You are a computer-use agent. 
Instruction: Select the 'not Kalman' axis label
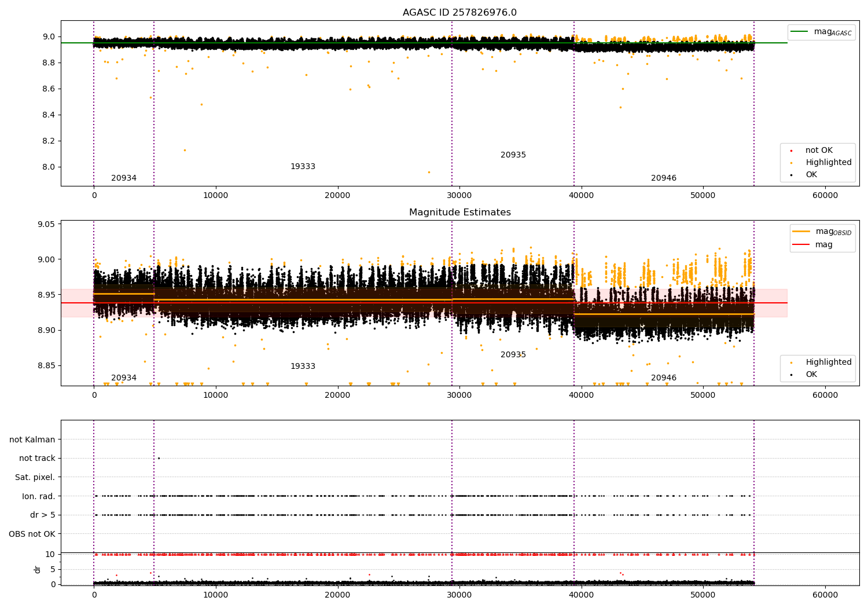(32, 439)
